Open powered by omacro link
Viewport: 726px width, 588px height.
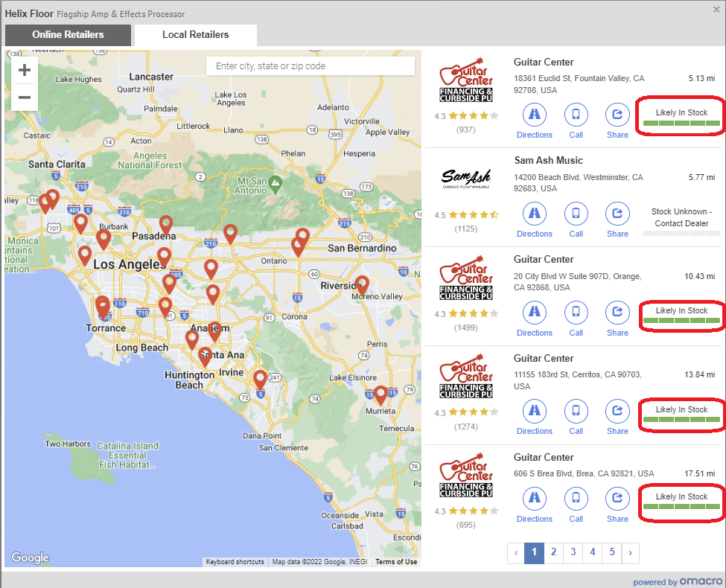[678, 581]
